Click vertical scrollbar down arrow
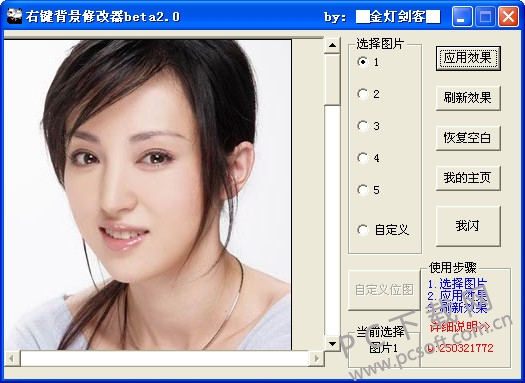525x383 pixels. pos(332,343)
